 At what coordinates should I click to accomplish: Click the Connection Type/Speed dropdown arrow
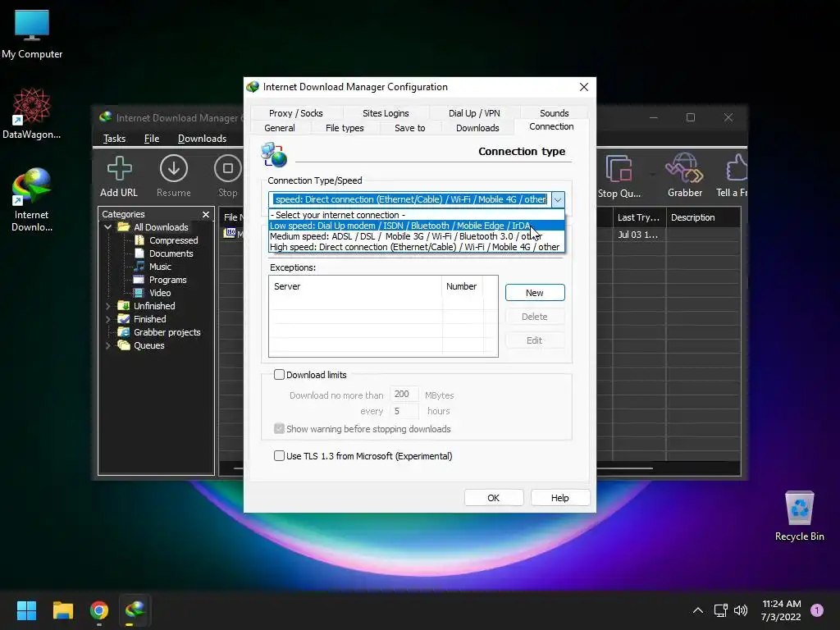coord(558,200)
